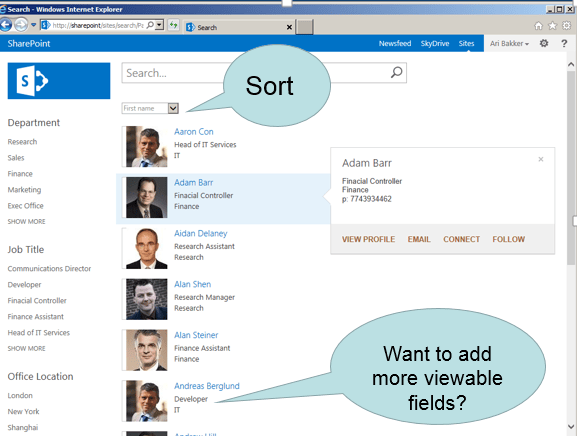This screenshot has height=436, width=577.
Task: Click FOLLOW in Adam Barr panel
Action: (509, 239)
